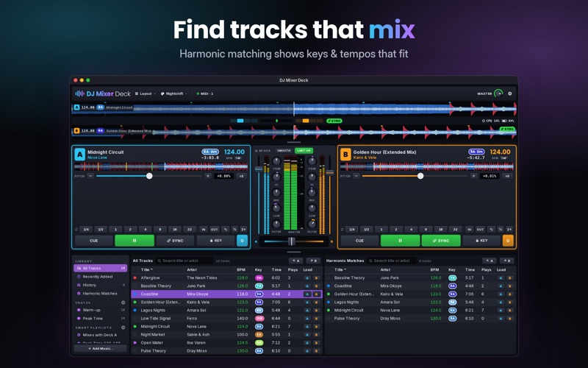This screenshot has height=368, width=588.
Task: Sort Harmonic Matches by Title column
Action: point(340,269)
